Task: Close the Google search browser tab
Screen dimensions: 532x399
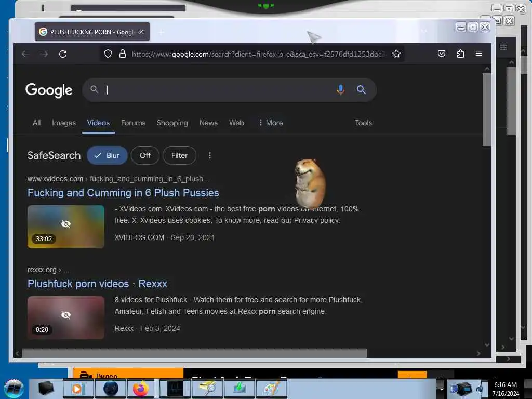Action: (141, 32)
